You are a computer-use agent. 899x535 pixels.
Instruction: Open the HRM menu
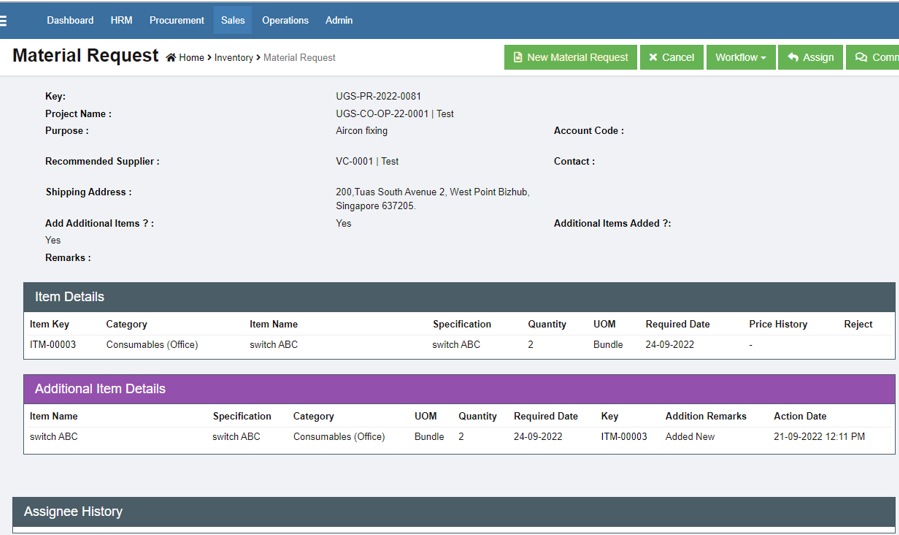[x=121, y=20]
